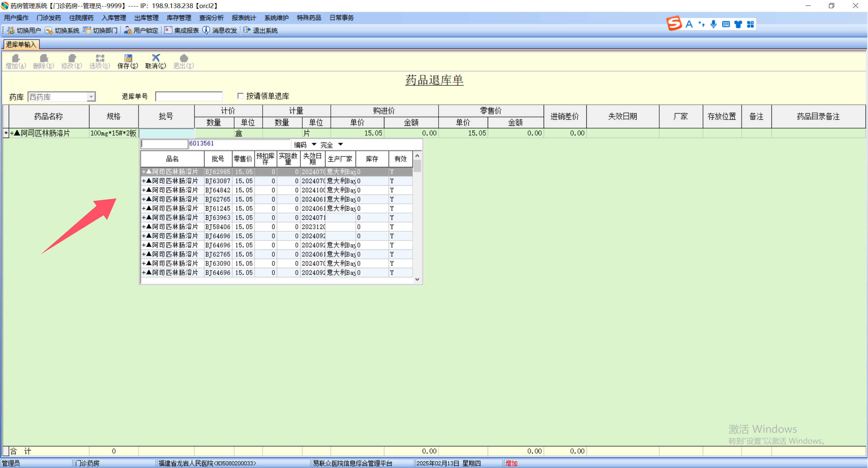Open the 完全 match mode dropdown

point(340,145)
